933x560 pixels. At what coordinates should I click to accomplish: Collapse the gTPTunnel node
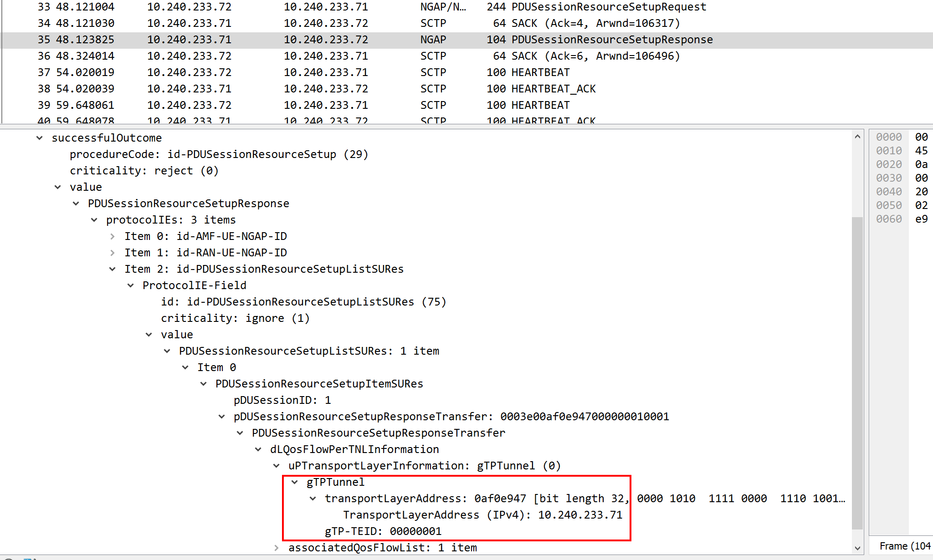295,482
